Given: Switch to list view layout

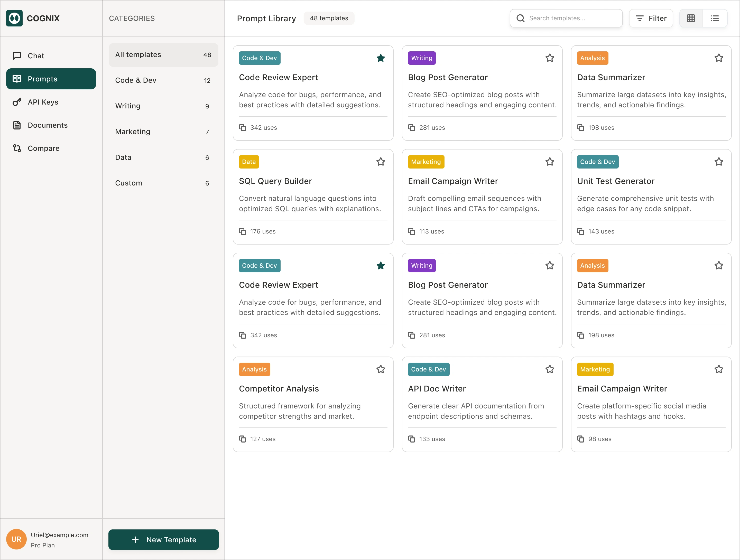Looking at the screenshot, I should 715,18.
